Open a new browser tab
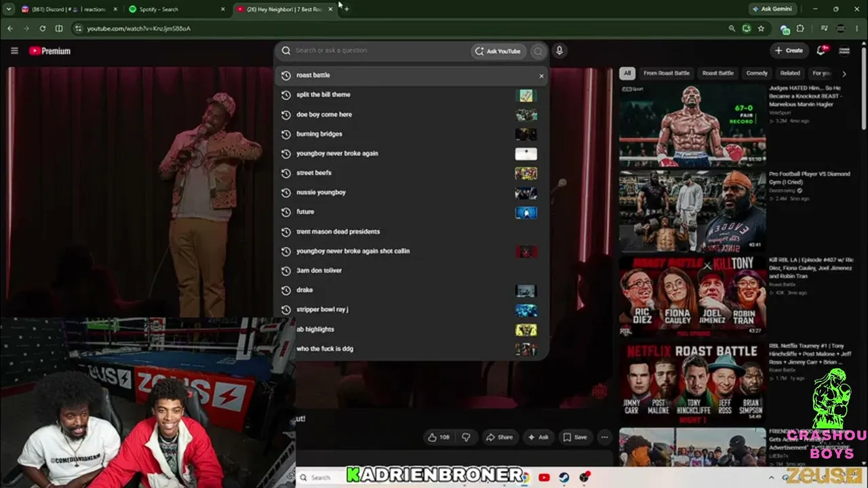Image resolution: width=868 pixels, height=488 pixels. 347,9
